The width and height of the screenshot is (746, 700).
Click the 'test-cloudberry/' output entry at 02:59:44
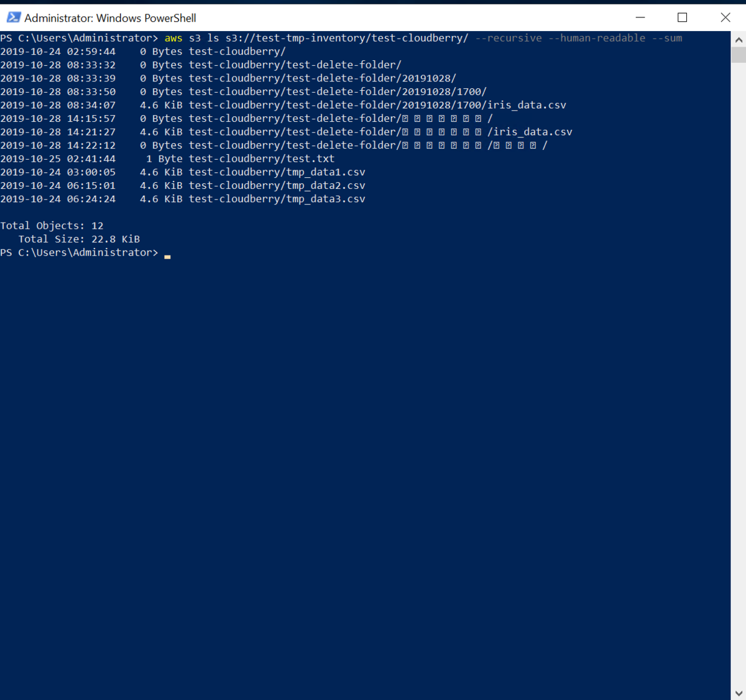[237, 52]
